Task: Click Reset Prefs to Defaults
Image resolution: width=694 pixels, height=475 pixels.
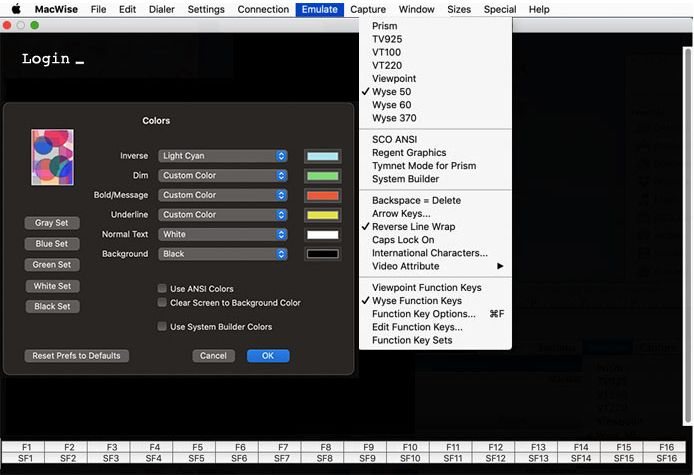Action: pyautogui.click(x=77, y=356)
